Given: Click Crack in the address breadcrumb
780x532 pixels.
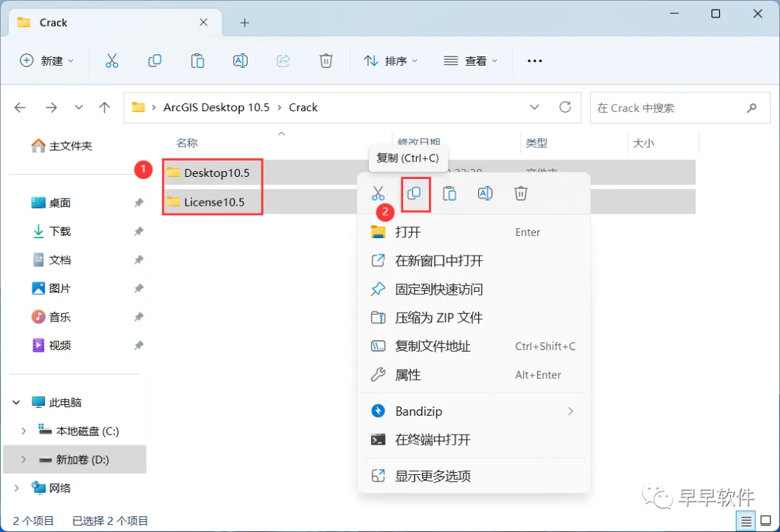Looking at the screenshot, I should pyautogui.click(x=303, y=108).
